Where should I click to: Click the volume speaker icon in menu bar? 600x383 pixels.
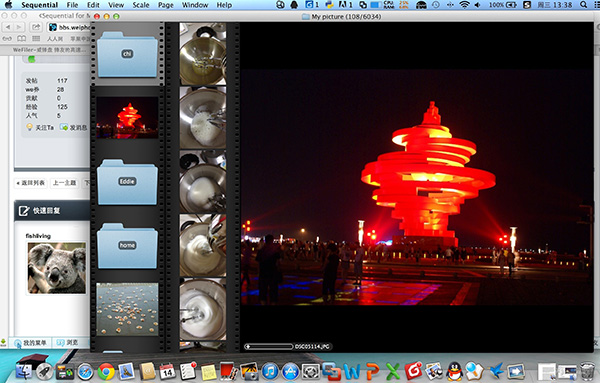click(x=478, y=5)
